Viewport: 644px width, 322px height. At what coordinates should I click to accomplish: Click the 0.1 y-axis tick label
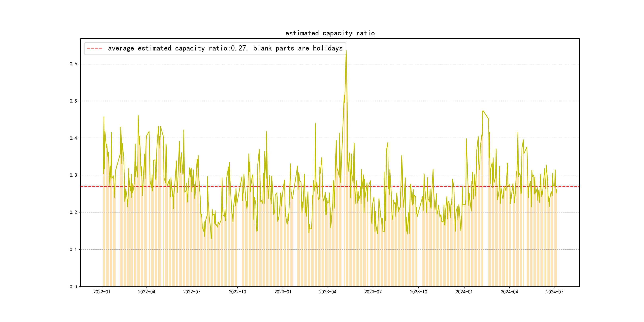coord(73,249)
